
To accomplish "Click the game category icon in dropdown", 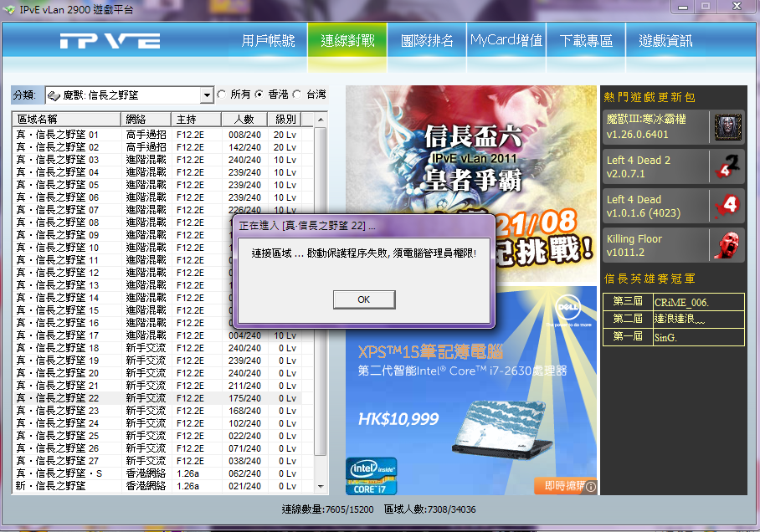I will tap(54, 95).
